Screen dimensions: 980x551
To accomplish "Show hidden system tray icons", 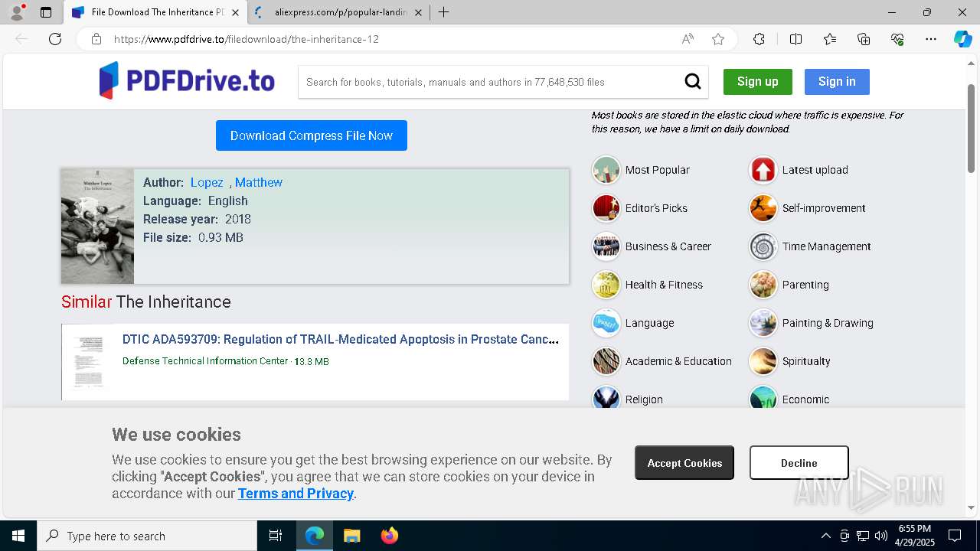I will click(x=825, y=536).
